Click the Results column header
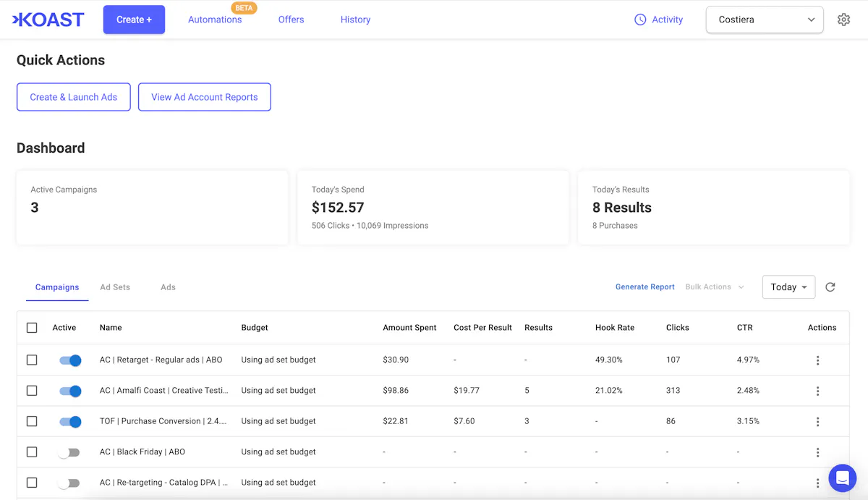This screenshot has width=868, height=500. point(538,328)
